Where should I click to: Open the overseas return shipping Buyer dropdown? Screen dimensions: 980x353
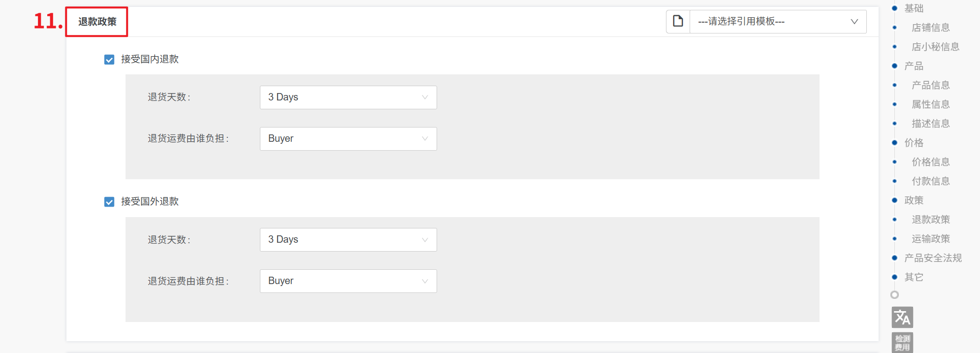(x=348, y=281)
